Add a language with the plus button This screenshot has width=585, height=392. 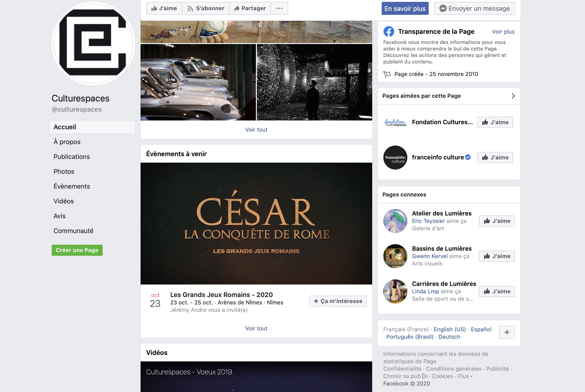coord(507,332)
